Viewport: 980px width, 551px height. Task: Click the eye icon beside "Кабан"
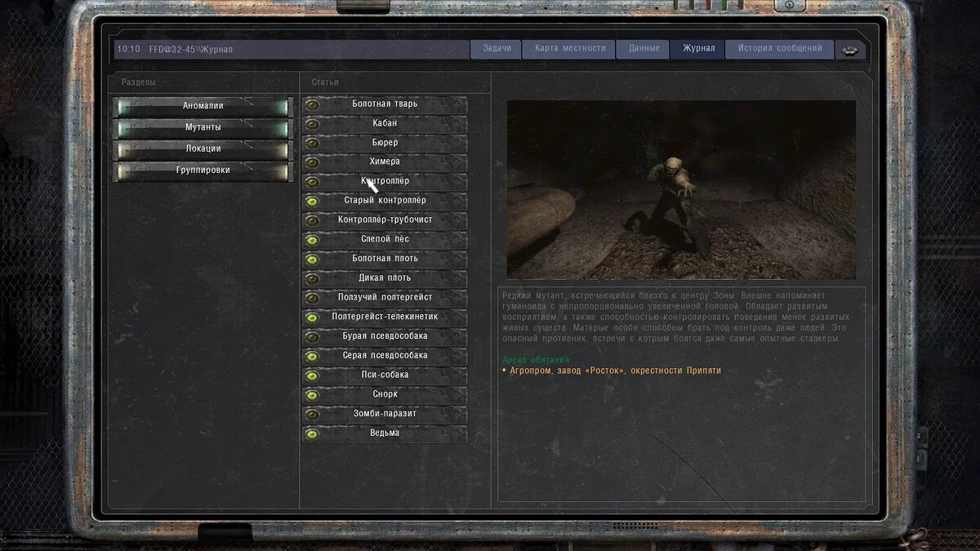313,122
